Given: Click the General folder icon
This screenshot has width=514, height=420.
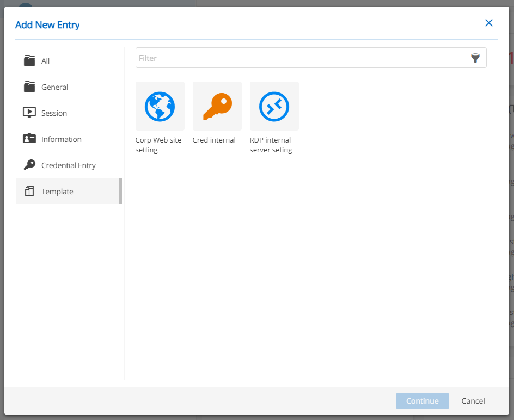Looking at the screenshot, I should pos(29,87).
